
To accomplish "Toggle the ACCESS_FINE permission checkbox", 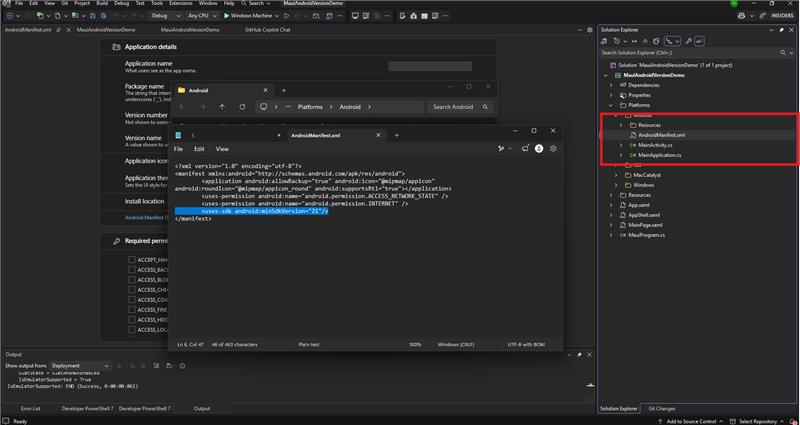I will (132, 310).
